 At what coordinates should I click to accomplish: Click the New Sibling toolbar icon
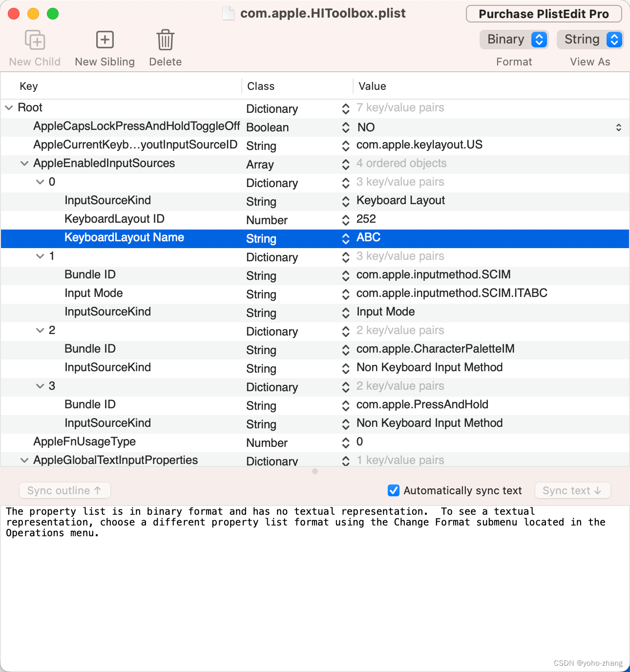pyautogui.click(x=105, y=40)
